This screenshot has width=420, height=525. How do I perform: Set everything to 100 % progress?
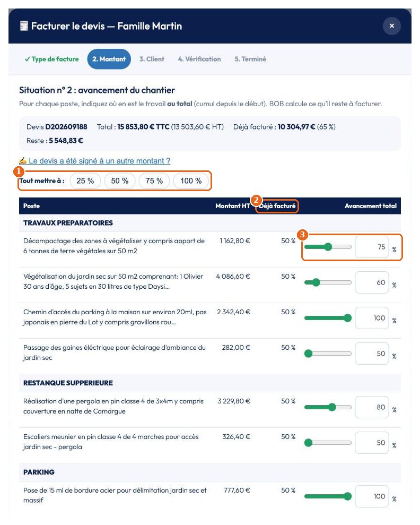click(191, 181)
